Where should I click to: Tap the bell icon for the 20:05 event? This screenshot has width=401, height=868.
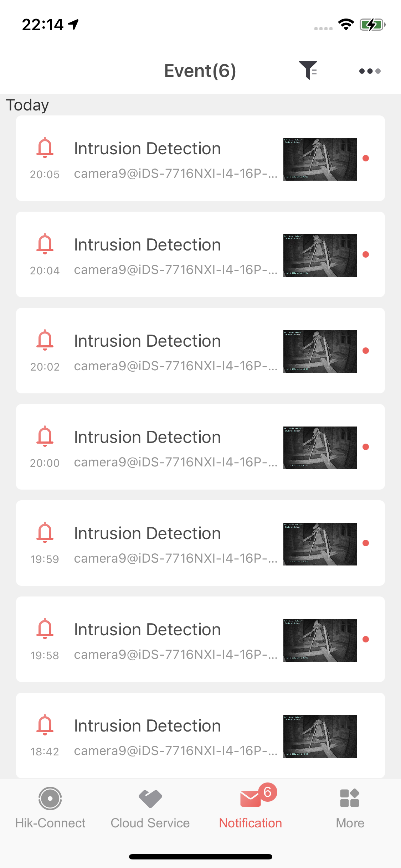[x=45, y=148]
